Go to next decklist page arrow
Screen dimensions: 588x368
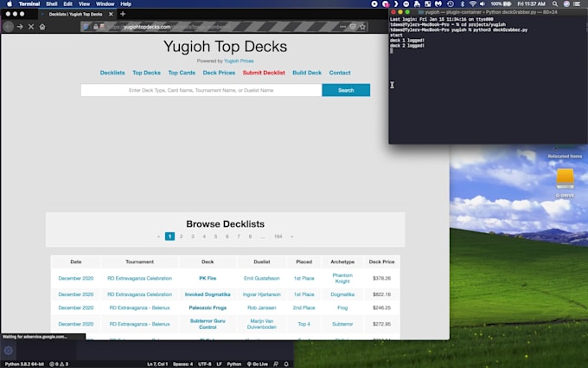pos(292,236)
